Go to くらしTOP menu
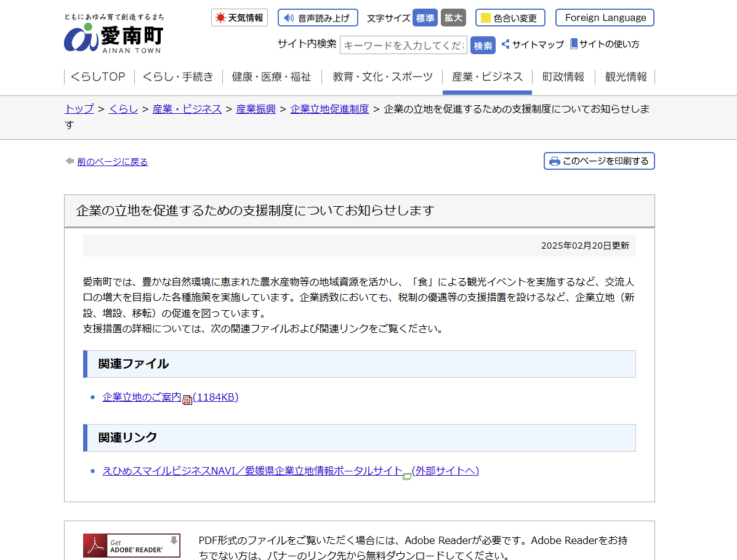This screenshot has height=560, width=737. coord(99,76)
